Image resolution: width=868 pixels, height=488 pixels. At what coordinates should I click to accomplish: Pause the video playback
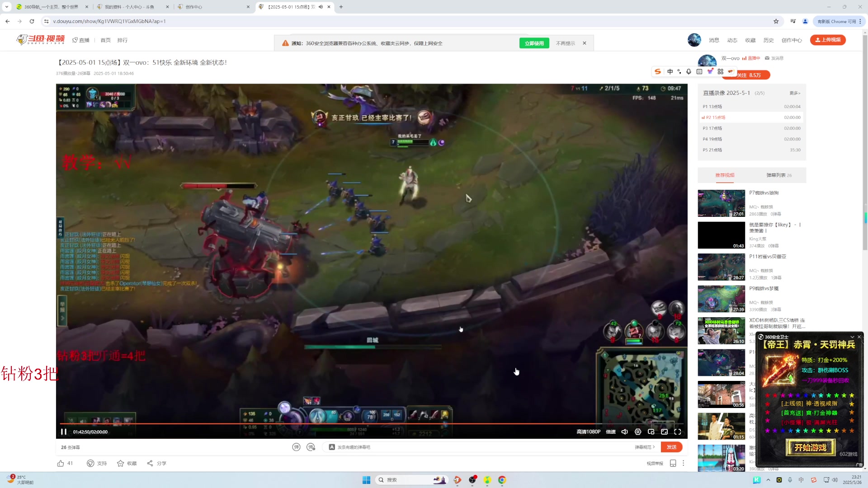[x=64, y=432]
